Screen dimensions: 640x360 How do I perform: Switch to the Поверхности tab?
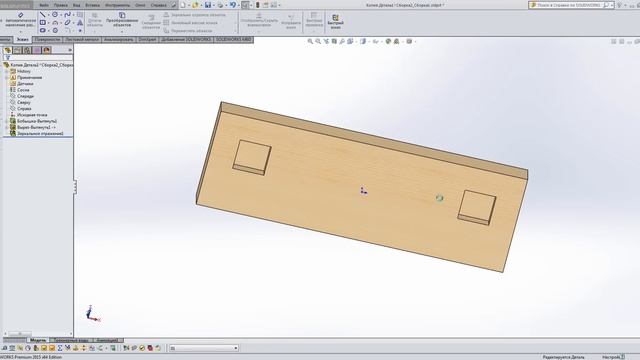(x=47, y=40)
